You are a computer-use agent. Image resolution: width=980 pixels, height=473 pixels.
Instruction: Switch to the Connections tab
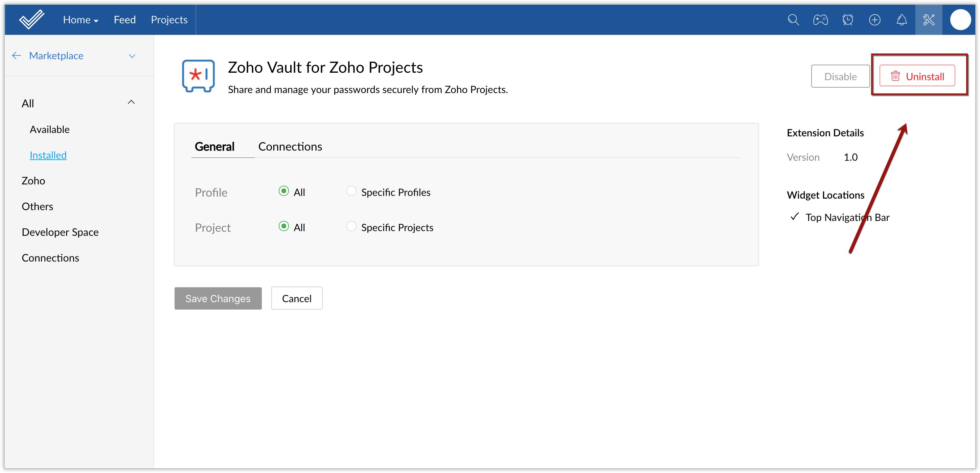[290, 147]
